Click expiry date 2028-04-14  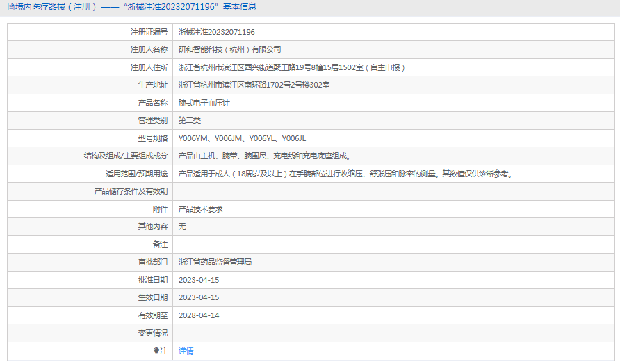[199, 315]
